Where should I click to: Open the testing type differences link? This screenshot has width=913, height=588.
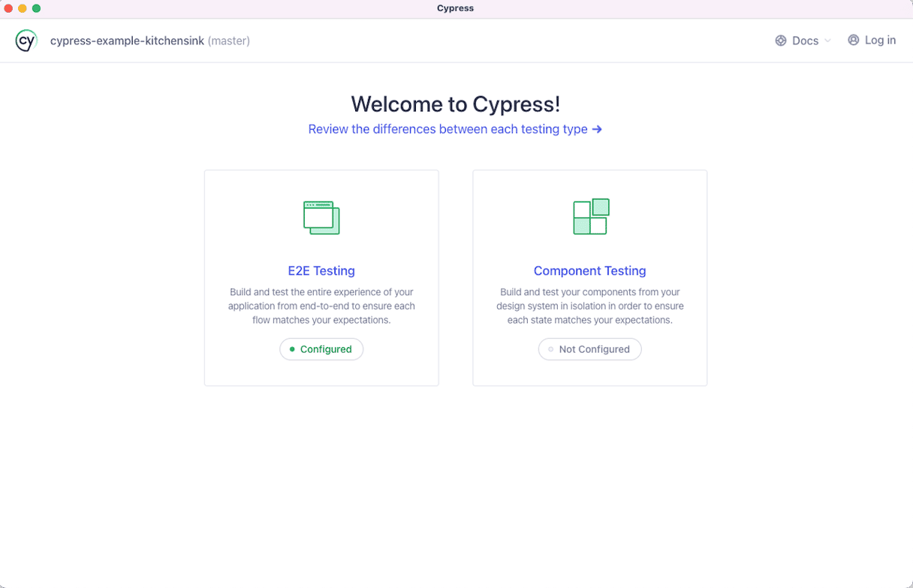point(447,129)
